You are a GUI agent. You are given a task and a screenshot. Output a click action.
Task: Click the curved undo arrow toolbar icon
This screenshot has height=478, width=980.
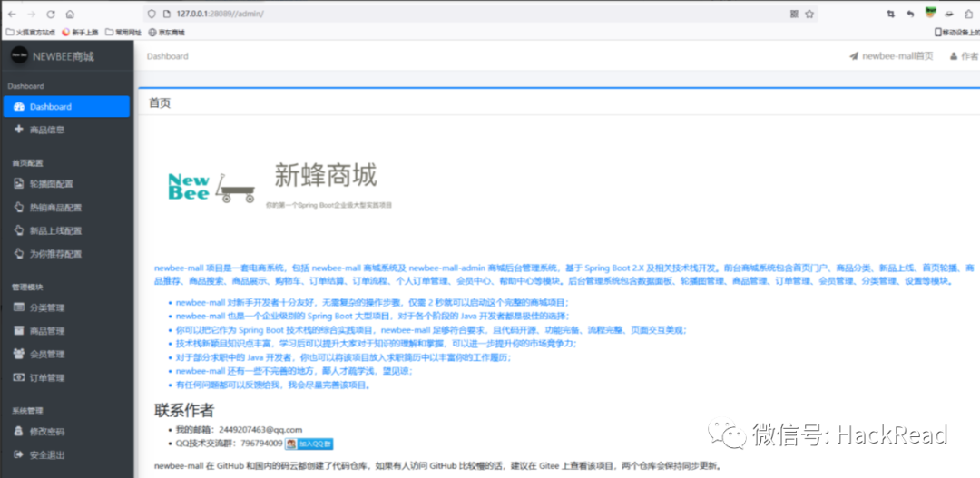[911, 14]
